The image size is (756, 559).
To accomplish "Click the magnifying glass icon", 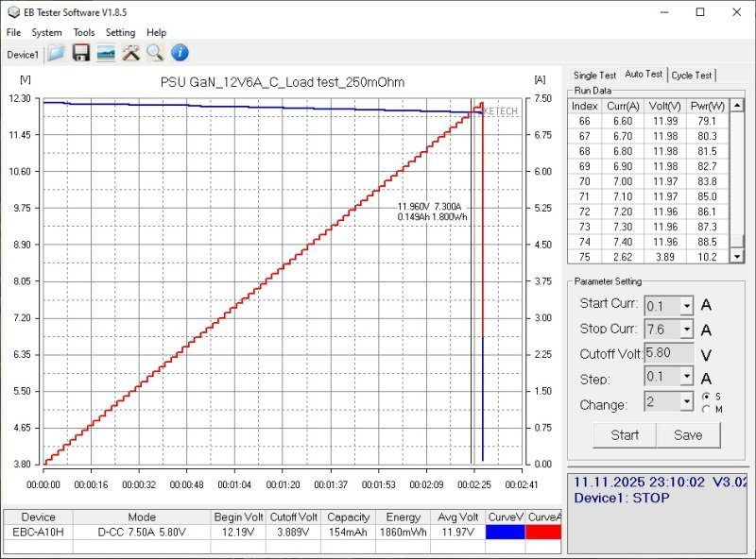I will pyautogui.click(x=154, y=53).
